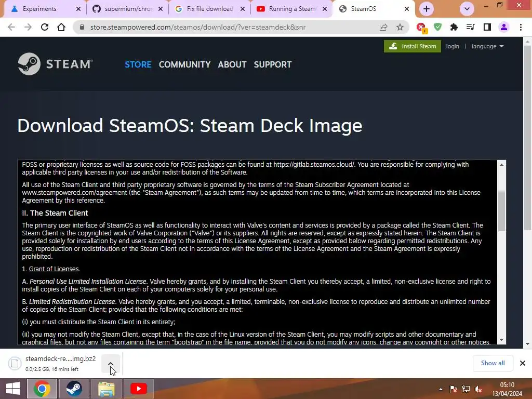Click the network tray icon
This screenshot has height=399, width=532.
466,389
